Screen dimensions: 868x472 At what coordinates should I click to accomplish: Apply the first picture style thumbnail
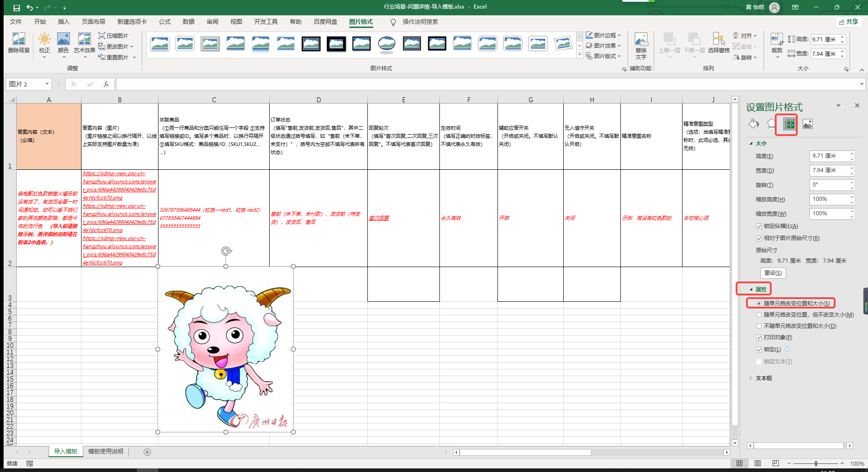160,44
